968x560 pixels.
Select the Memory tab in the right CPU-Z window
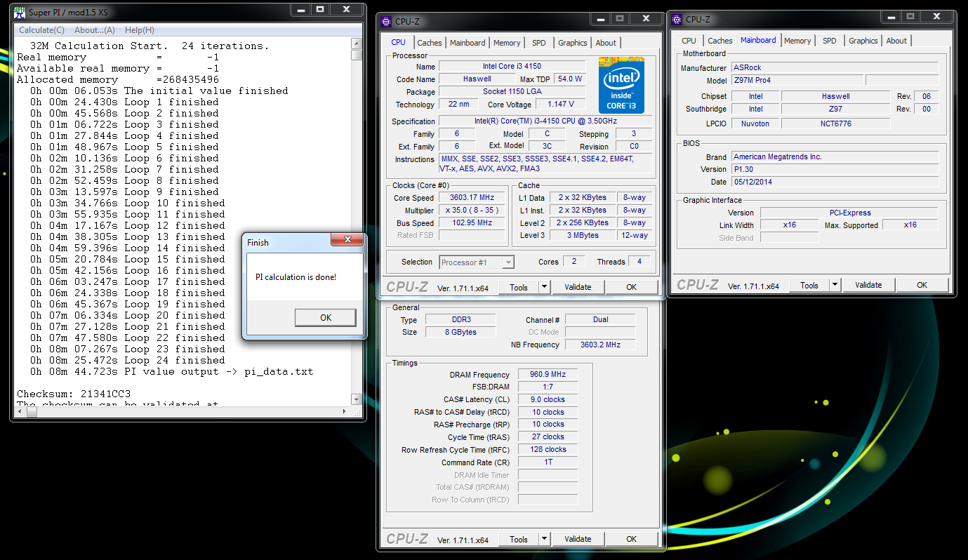click(797, 41)
